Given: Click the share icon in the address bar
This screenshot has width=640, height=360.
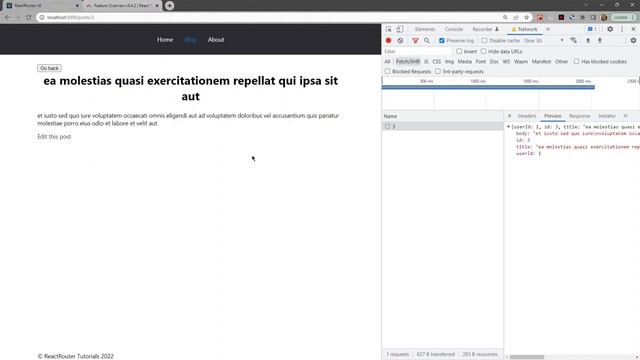Looking at the screenshot, I should pyautogui.click(x=516, y=18).
